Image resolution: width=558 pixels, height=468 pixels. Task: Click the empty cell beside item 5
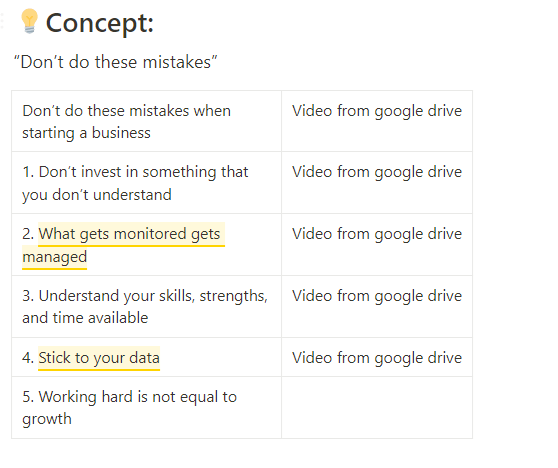[x=377, y=408]
